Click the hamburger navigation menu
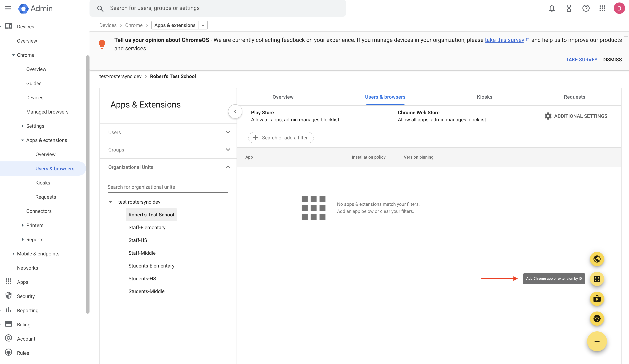 [8, 8]
